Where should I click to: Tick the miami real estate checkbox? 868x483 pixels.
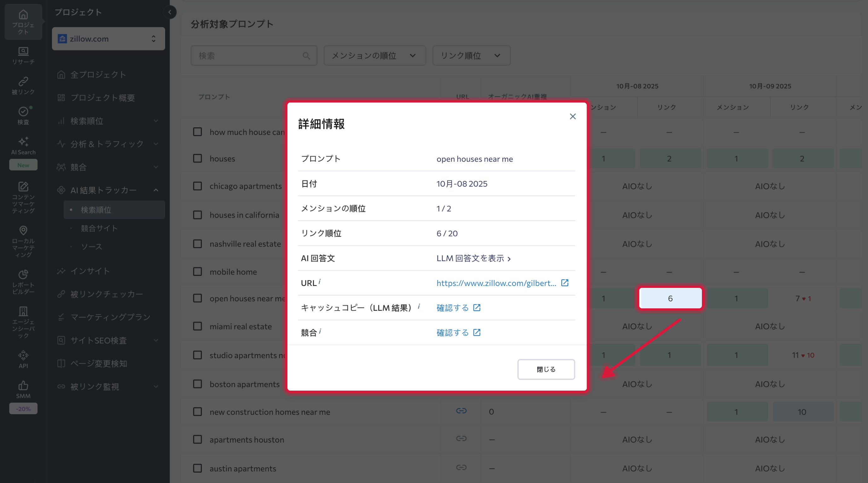(198, 326)
